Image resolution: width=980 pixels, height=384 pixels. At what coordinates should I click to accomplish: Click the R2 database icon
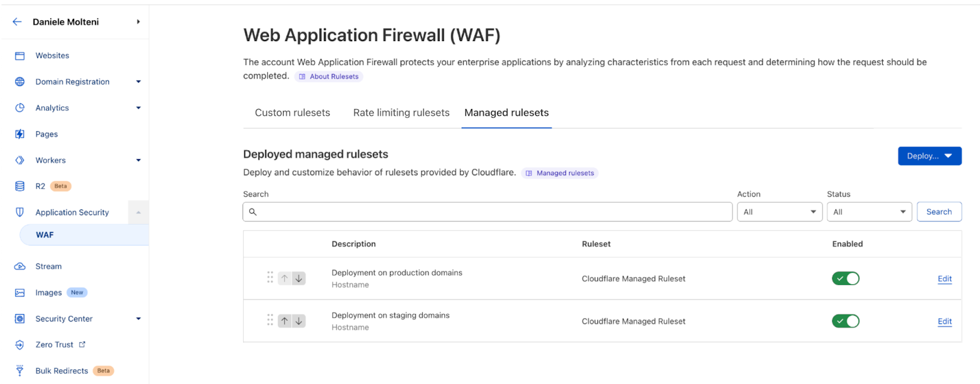click(20, 186)
